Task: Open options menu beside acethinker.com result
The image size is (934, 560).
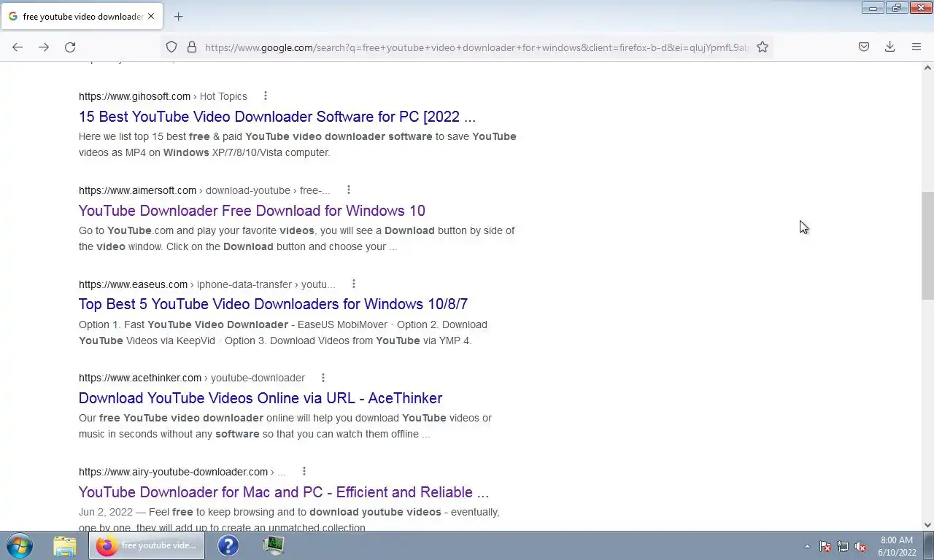Action: click(323, 377)
